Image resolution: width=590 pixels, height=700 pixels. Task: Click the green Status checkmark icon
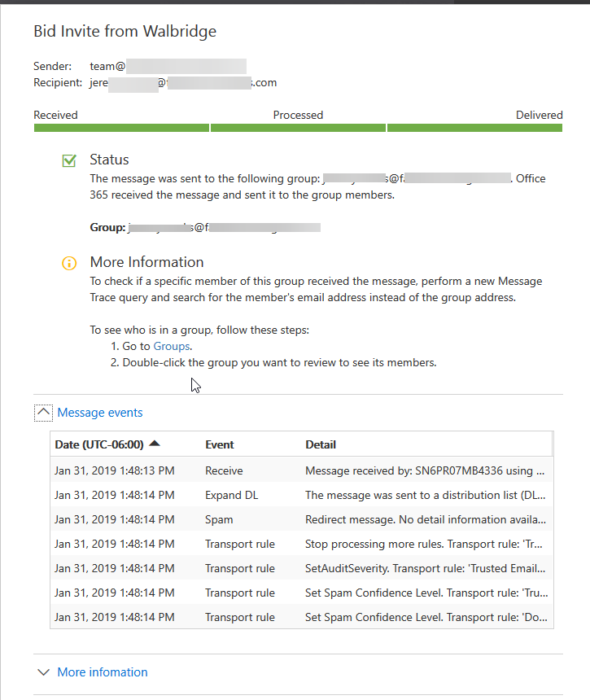tap(69, 160)
